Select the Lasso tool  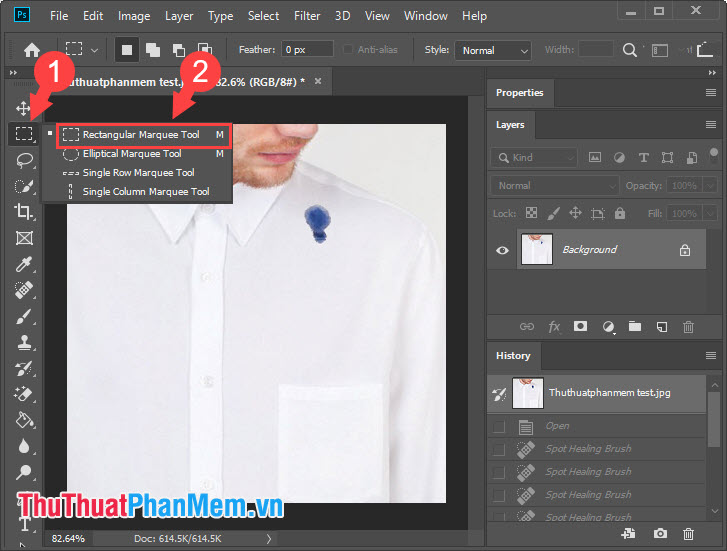[24, 160]
